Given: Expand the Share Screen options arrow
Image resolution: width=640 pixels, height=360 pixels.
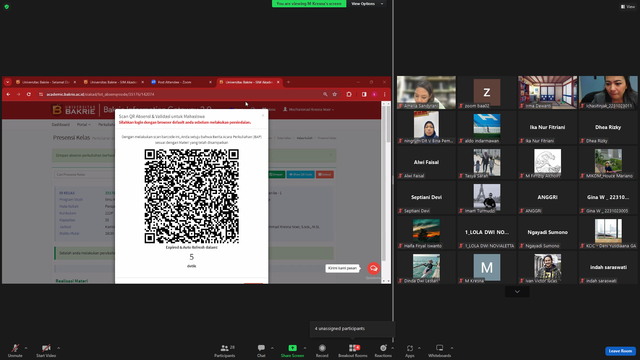Looking at the screenshot, I should tap(305, 348).
